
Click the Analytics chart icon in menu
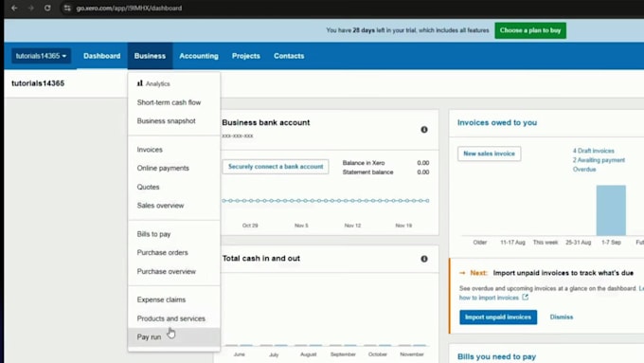(139, 83)
